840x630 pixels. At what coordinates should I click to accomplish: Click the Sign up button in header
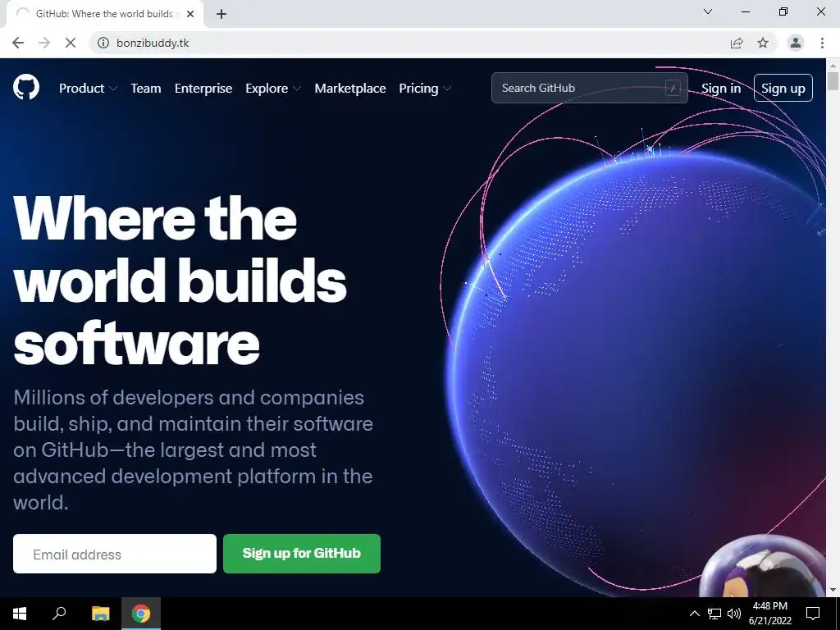783,88
